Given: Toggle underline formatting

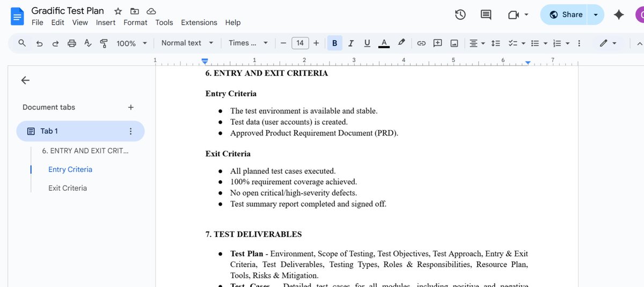Looking at the screenshot, I should click(367, 43).
